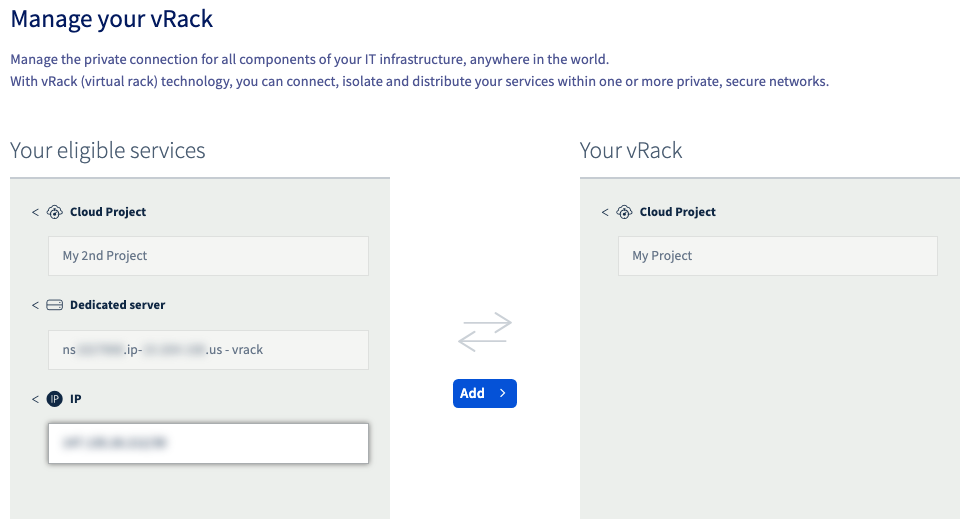Select My Project in Your vRack
The height and width of the screenshot is (530, 970).
(x=778, y=256)
